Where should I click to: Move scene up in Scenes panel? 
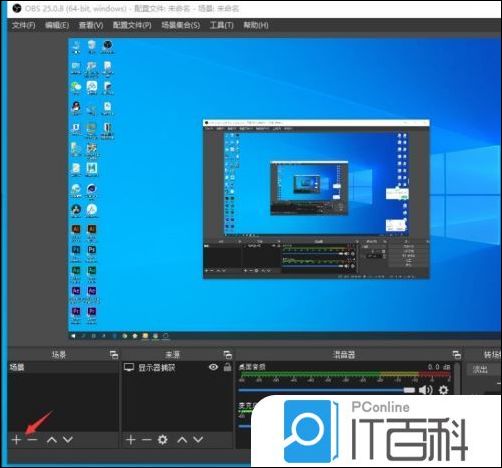(52, 440)
